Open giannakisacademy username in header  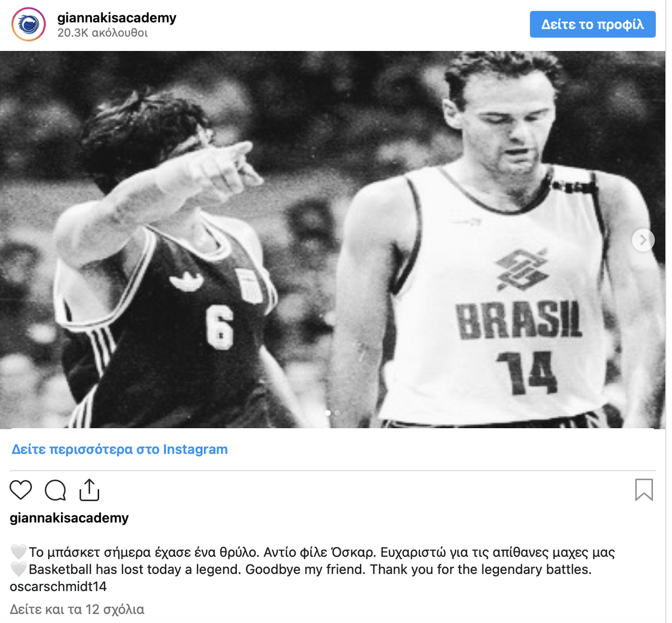(x=116, y=17)
